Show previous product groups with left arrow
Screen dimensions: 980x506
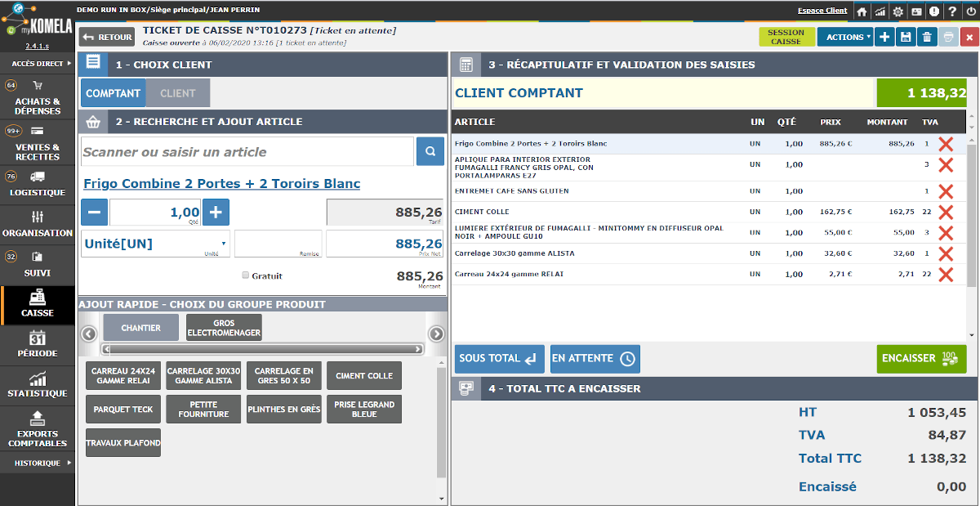click(89, 334)
